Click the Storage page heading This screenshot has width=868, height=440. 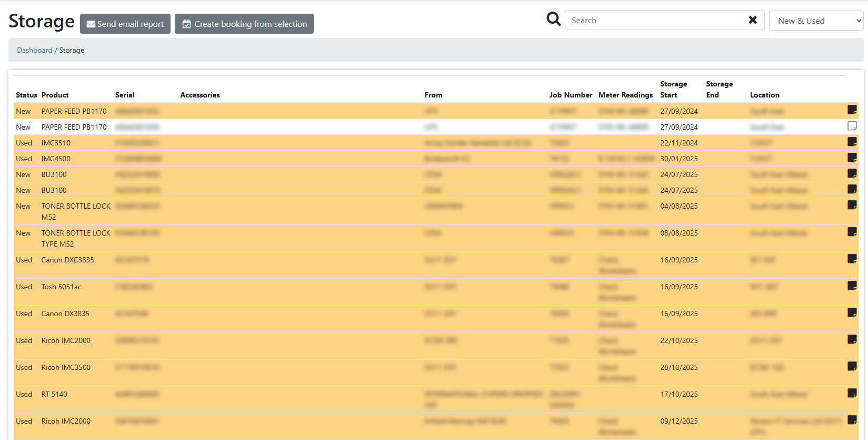pos(42,21)
